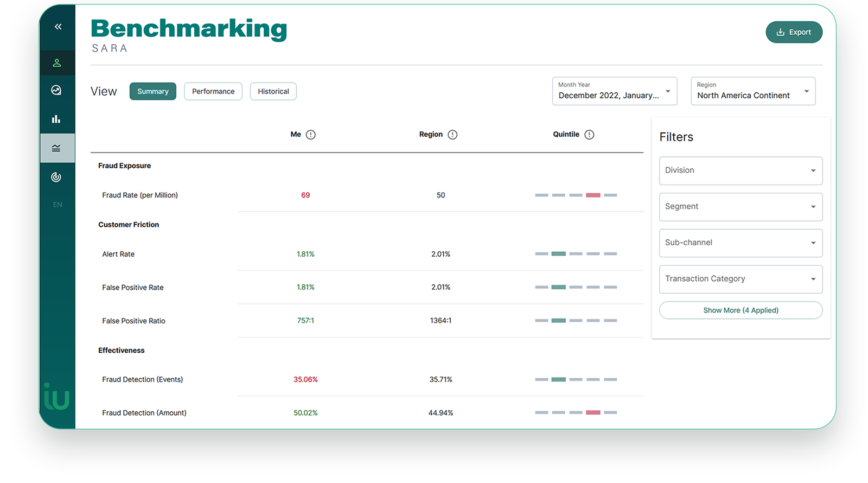Expand the Segment filter
The height and width of the screenshot is (483, 868).
click(741, 207)
